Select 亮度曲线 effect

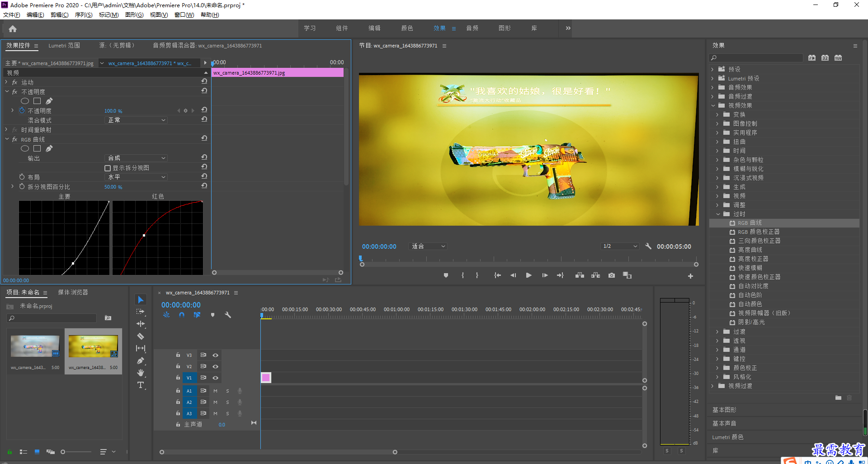pos(750,250)
